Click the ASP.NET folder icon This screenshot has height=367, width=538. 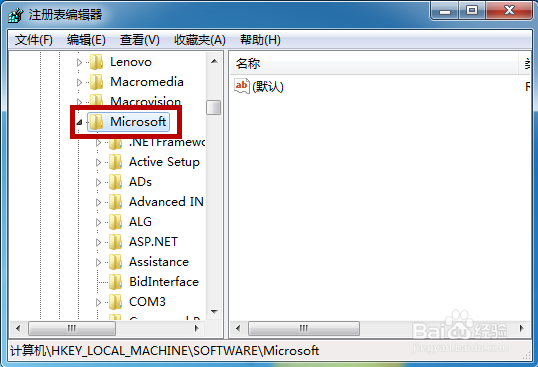click(116, 242)
